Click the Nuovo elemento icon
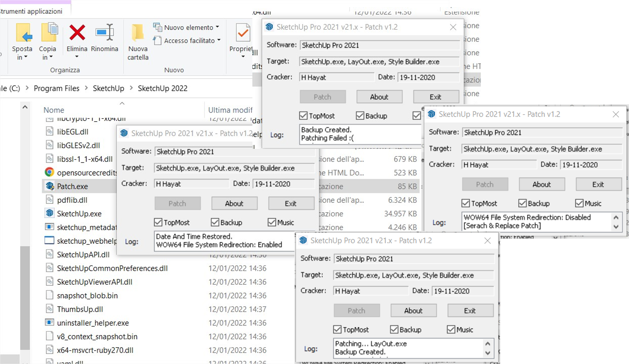629x364 pixels. point(158,27)
